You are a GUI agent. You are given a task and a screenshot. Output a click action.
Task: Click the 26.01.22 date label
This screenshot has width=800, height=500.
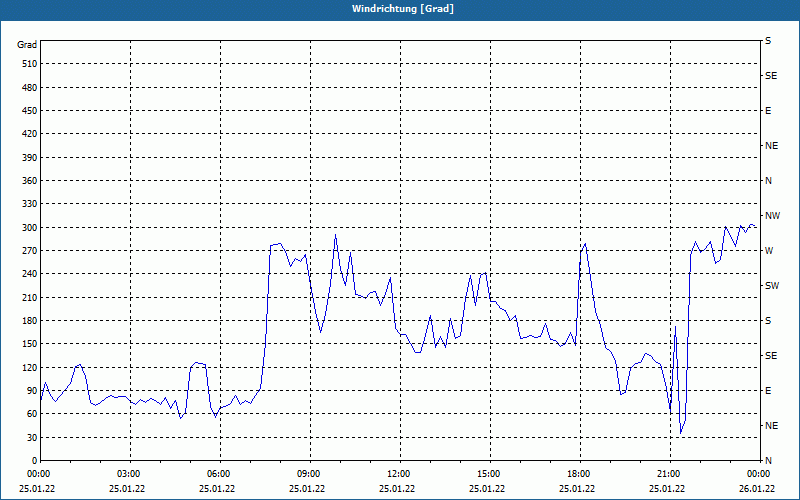point(757,488)
